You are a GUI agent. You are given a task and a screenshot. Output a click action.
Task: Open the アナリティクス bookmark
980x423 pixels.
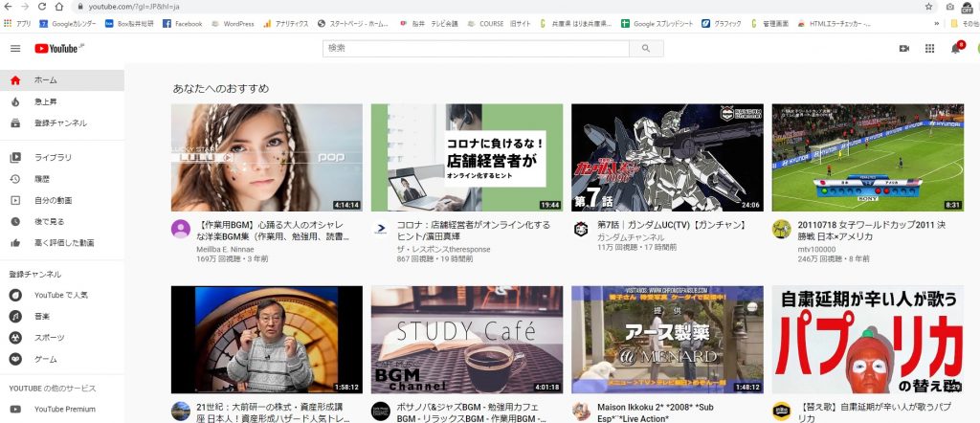[286, 24]
